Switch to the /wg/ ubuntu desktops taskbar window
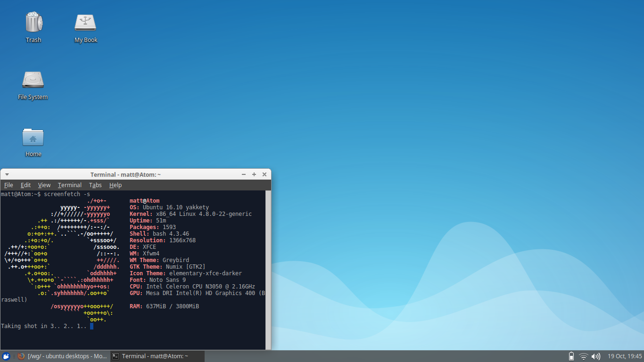The width and height of the screenshot is (644, 362). tap(62, 356)
